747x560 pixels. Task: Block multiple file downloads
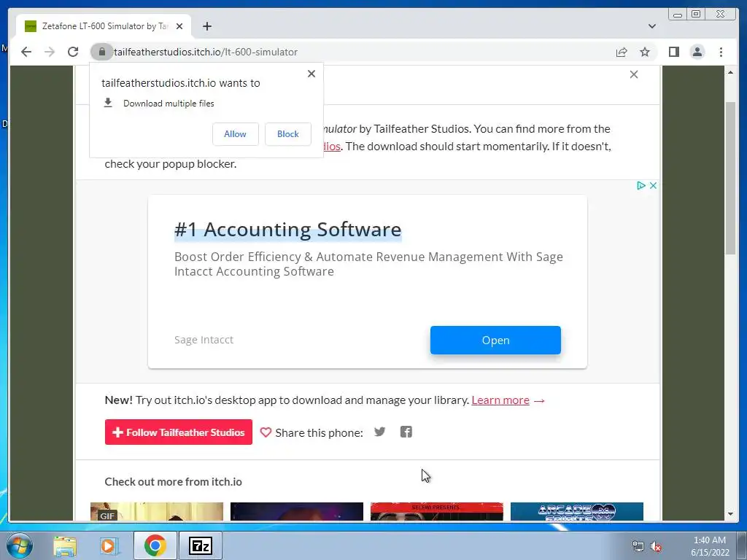pyautogui.click(x=287, y=134)
